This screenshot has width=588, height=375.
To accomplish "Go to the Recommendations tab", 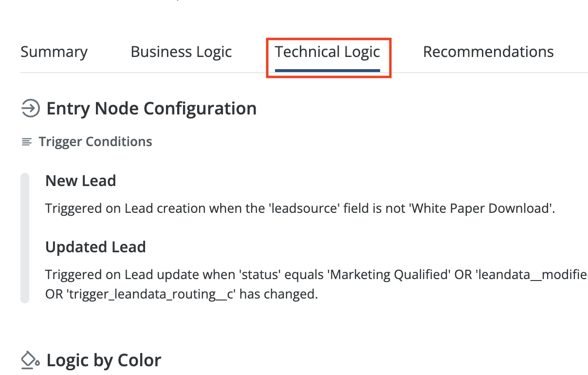I will click(488, 52).
